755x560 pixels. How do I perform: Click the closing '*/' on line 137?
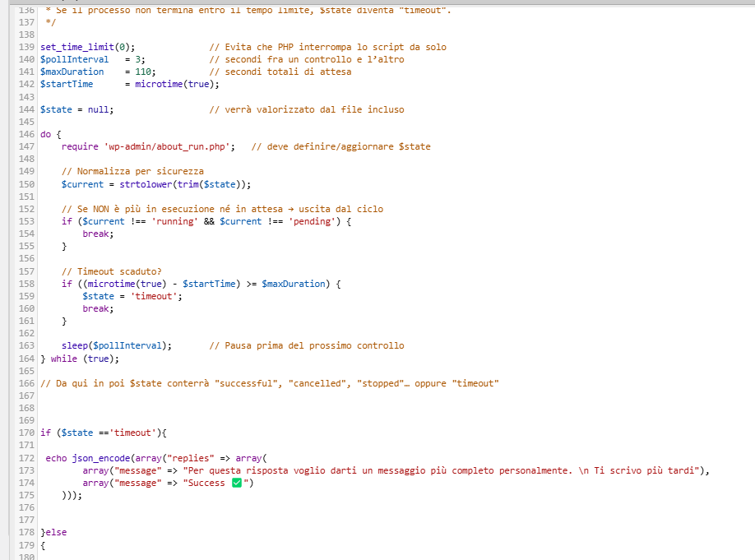50,22
